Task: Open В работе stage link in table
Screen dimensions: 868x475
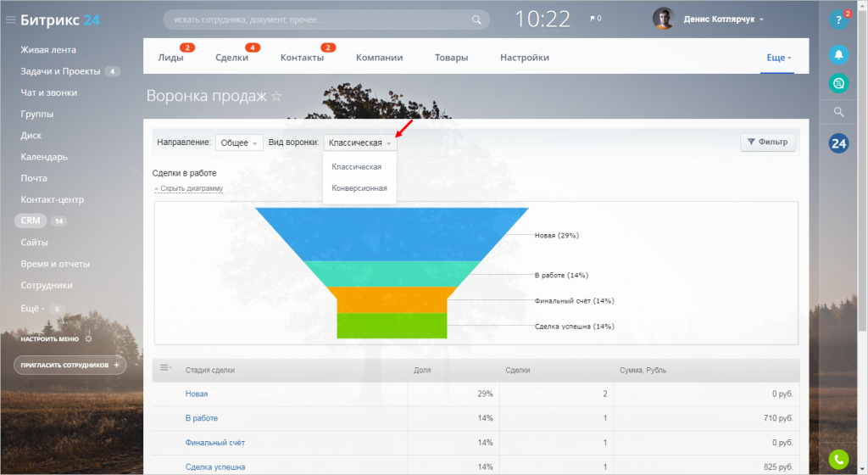Action: (202, 418)
